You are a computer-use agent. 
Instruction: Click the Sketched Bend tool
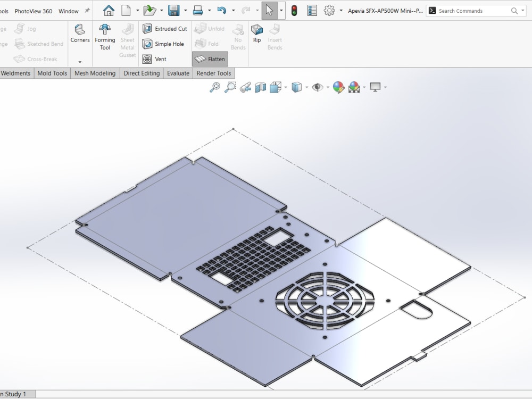click(x=39, y=44)
